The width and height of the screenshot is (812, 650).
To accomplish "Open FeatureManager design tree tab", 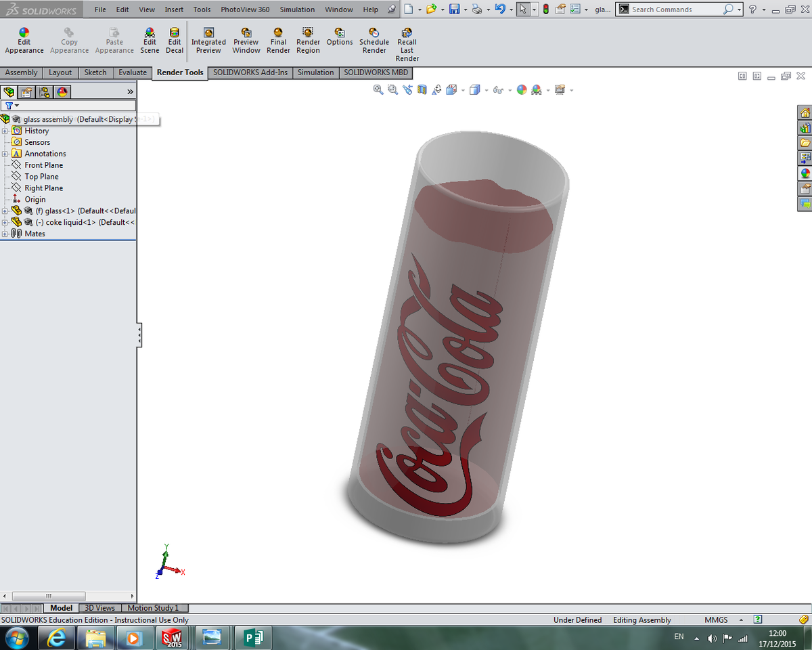I will click(10, 92).
